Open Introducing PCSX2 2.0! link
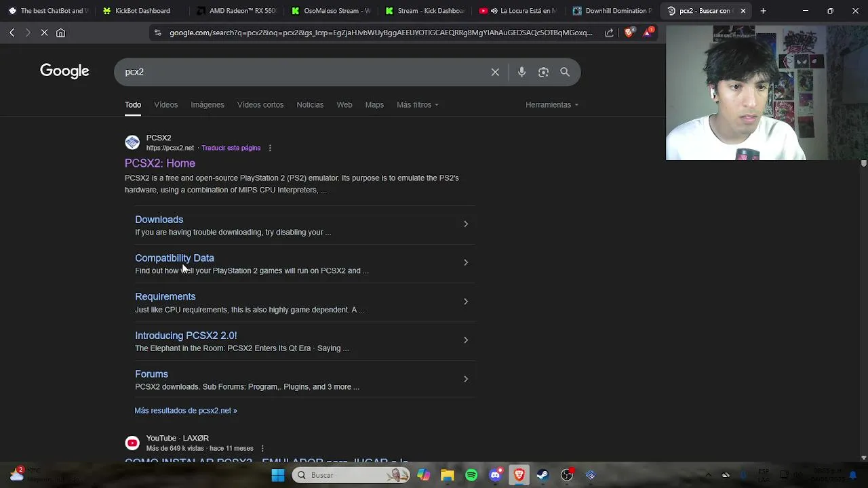 pos(186,335)
